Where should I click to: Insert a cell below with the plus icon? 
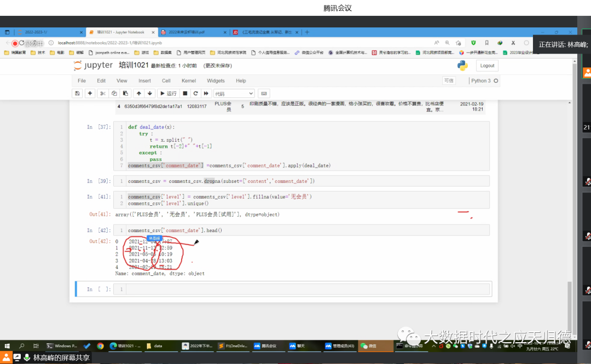coord(90,94)
